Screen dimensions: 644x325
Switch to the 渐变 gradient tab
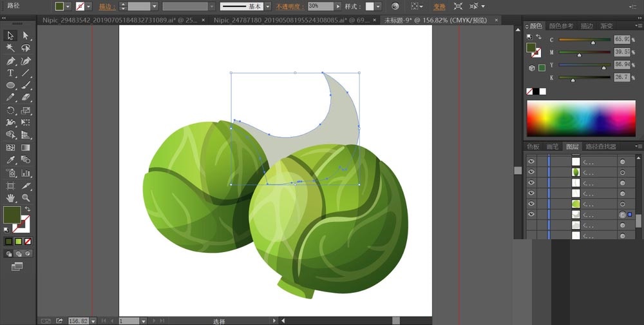(x=607, y=26)
